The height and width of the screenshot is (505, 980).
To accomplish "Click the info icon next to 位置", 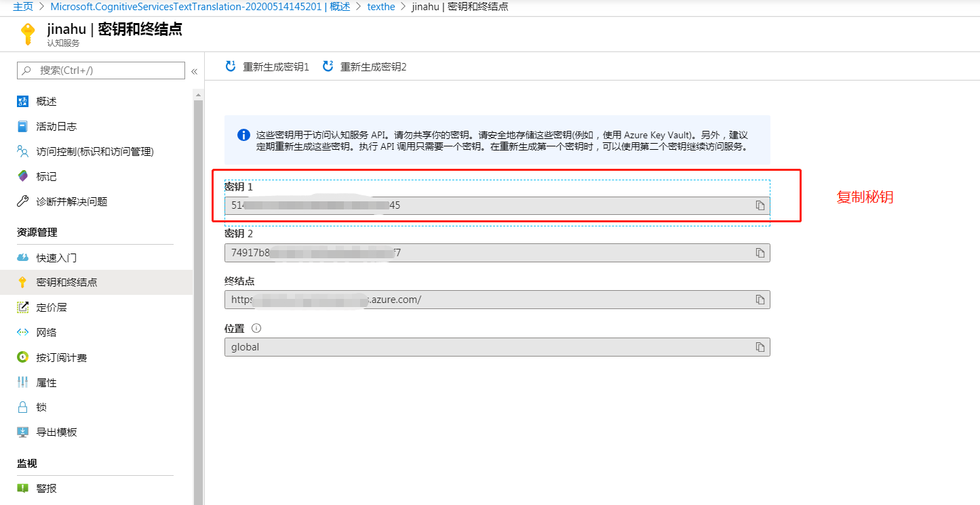I will click(256, 328).
